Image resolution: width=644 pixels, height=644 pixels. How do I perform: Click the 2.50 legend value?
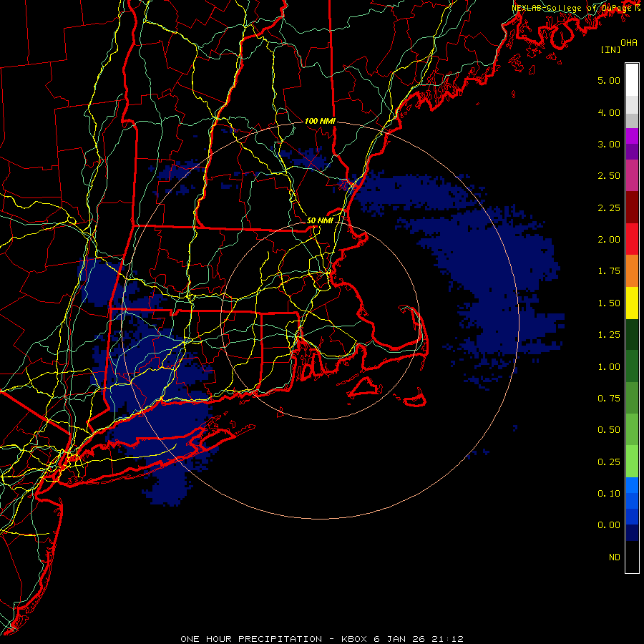609,176
